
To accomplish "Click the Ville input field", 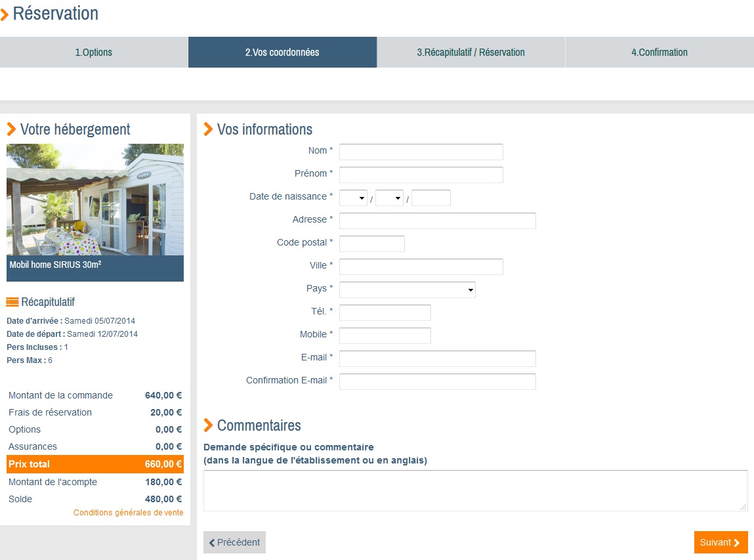I will (x=421, y=267).
